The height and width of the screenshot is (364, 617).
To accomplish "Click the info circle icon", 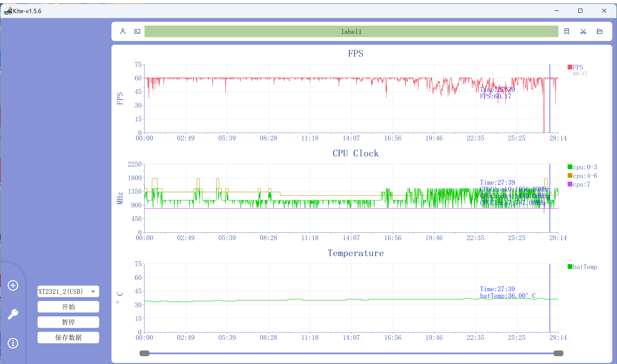I will pyautogui.click(x=13, y=343).
